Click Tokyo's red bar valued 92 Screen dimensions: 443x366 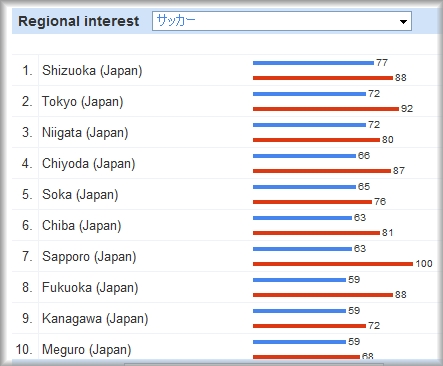pos(326,109)
